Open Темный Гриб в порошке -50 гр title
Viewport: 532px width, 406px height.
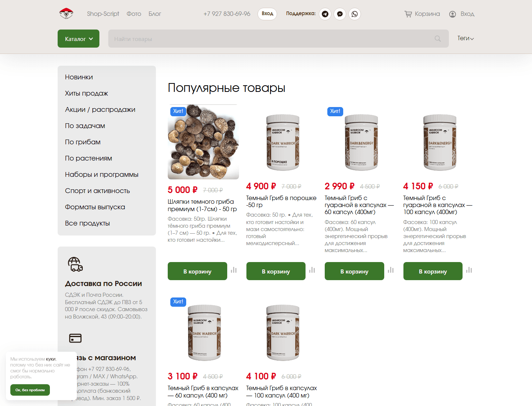pyautogui.click(x=281, y=202)
